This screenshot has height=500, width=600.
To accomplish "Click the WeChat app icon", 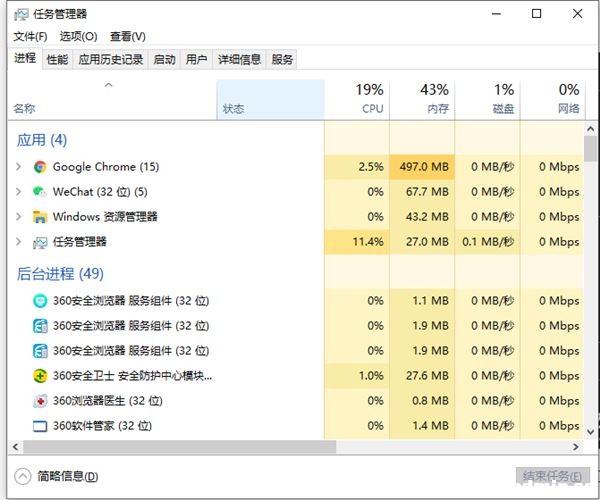I will coord(40,192).
